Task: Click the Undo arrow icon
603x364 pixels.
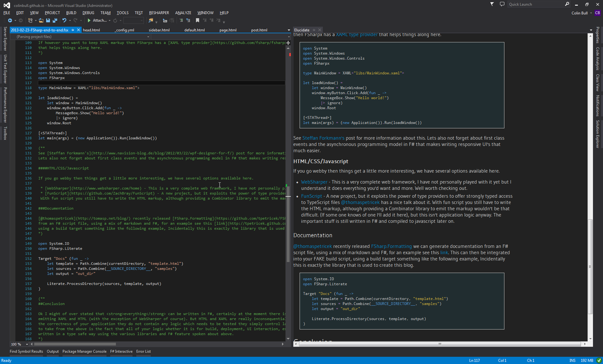Action: (x=64, y=20)
